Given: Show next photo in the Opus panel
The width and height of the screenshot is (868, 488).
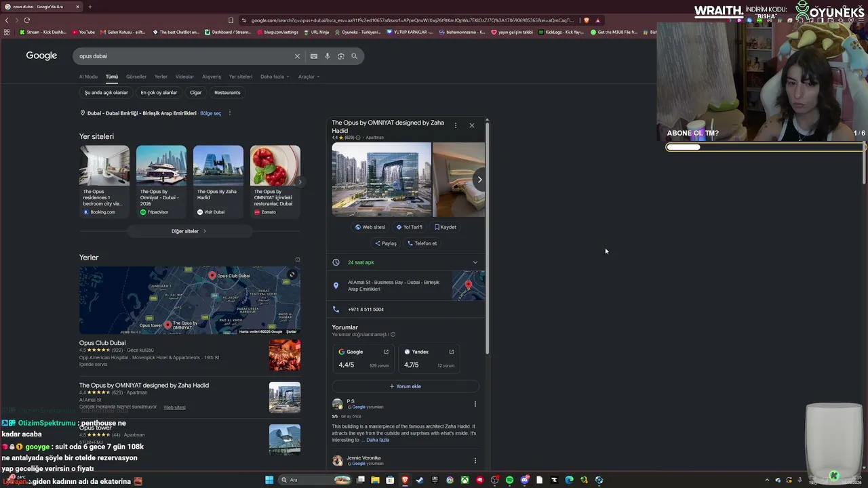Looking at the screenshot, I should point(479,180).
